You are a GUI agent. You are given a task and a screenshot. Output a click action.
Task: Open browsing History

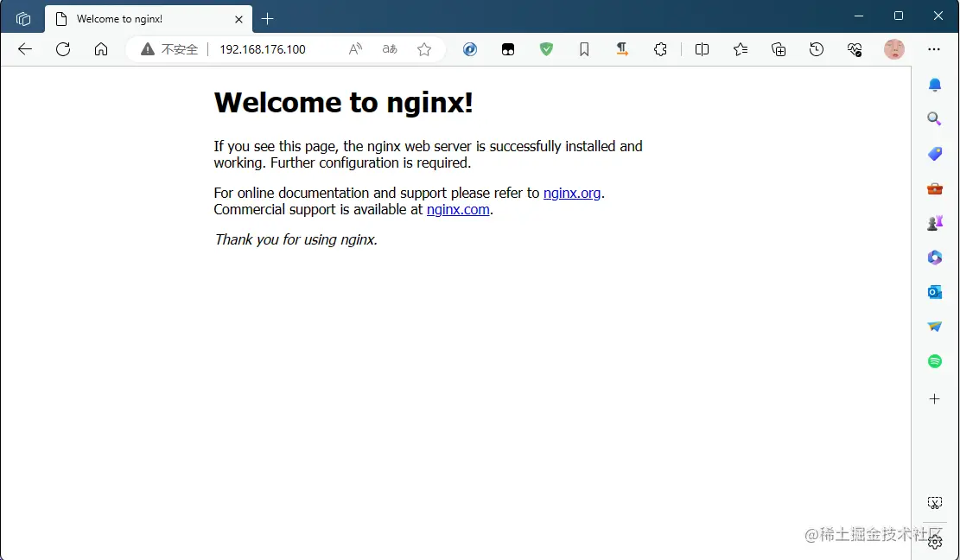(x=816, y=49)
